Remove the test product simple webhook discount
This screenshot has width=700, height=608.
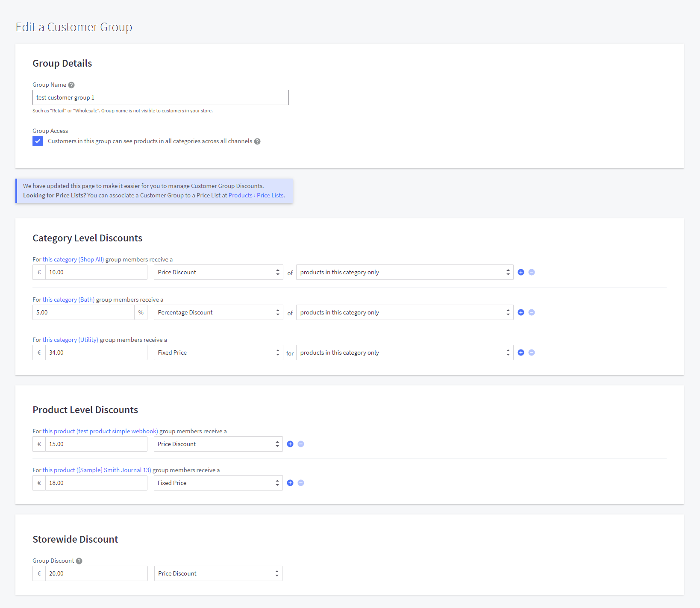(x=301, y=444)
